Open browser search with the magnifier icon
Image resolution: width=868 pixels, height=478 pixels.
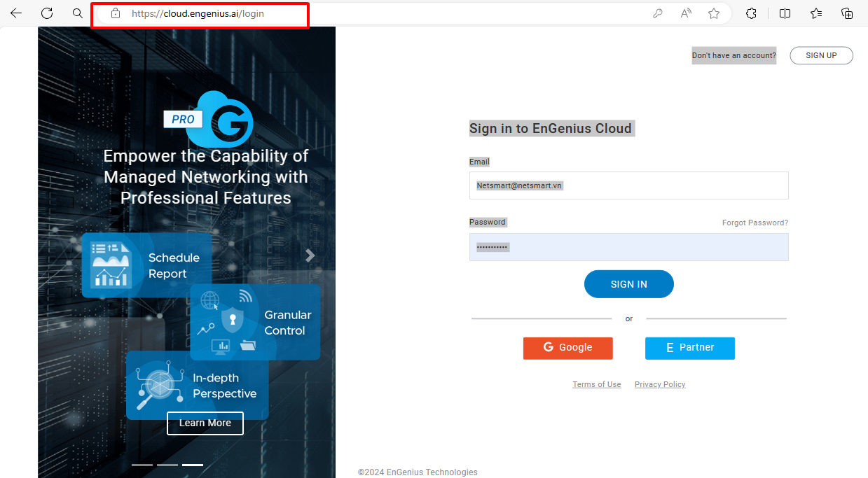pyautogui.click(x=78, y=13)
